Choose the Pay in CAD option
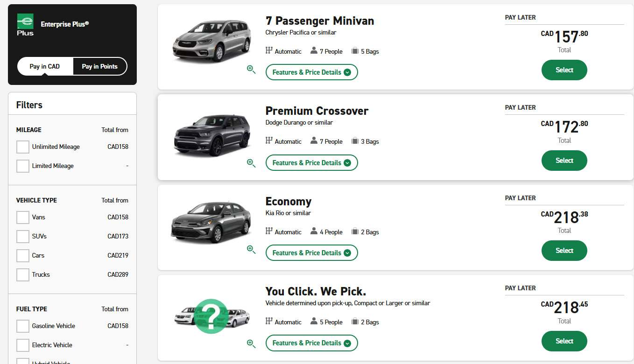Screen dimensions: 634x364 pyautogui.click(x=45, y=66)
